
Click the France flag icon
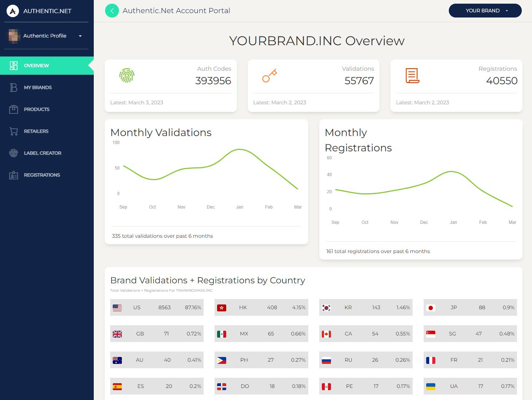coord(431,360)
